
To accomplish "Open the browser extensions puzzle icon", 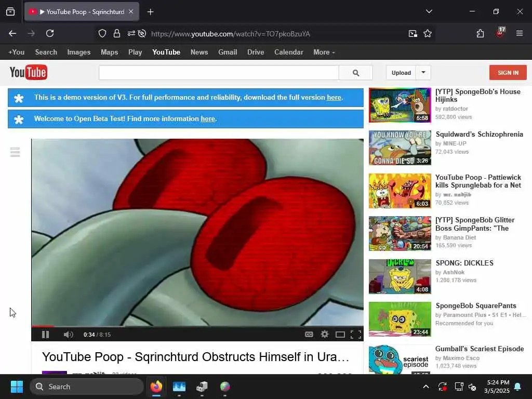I will click(x=480, y=33).
